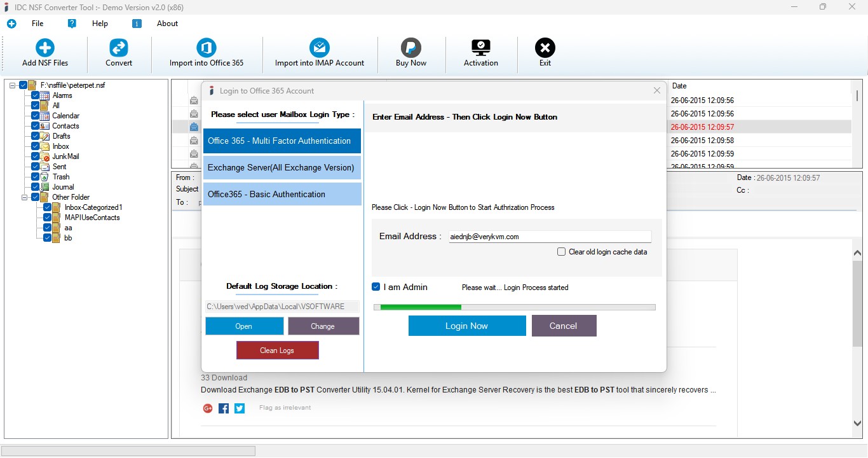Click the log storage path field
The image size is (868, 458).
tap(282, 307)
